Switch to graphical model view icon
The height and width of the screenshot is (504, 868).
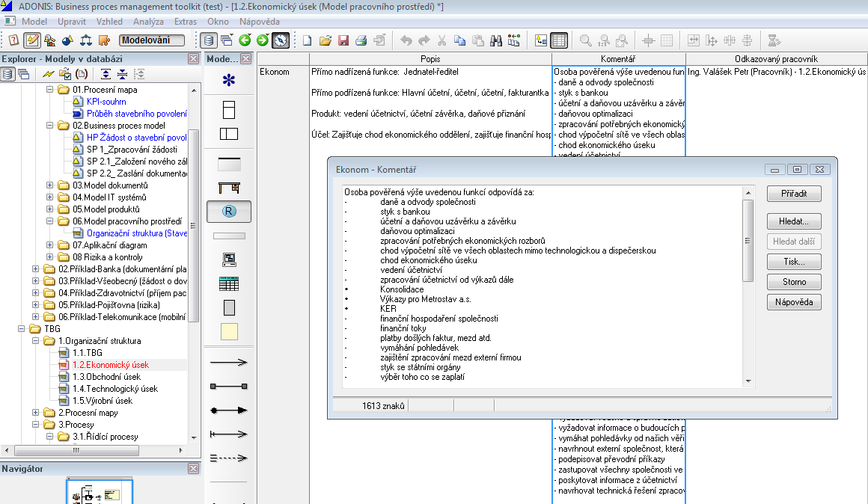pyautogui.click(x=541, y=40)
